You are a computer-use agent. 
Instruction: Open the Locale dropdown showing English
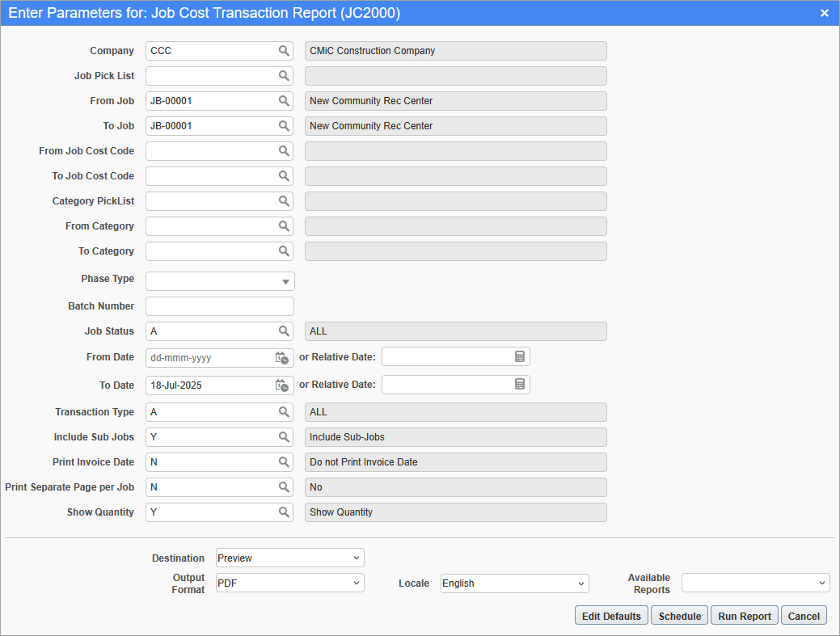(514, 583)
